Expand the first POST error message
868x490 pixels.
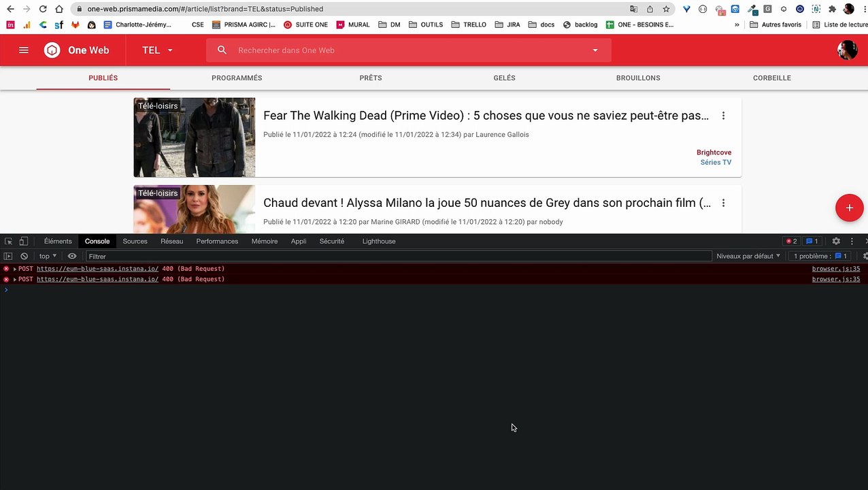pyautogui.click(x=15, y=269)
